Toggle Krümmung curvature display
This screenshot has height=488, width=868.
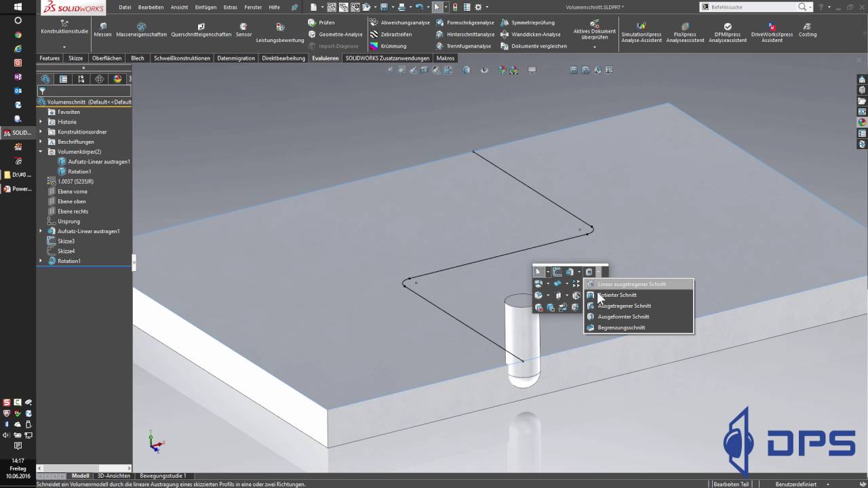(388, 46)
